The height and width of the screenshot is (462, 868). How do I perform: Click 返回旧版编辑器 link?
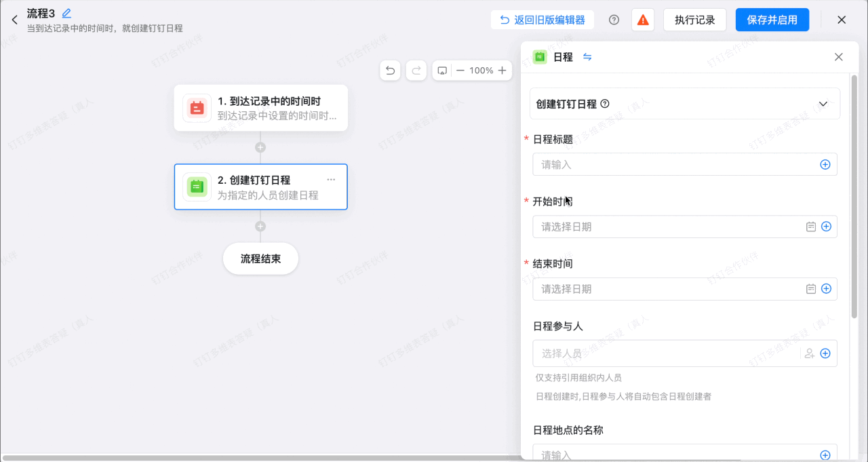pyautogui.click(x=542, y=20)
